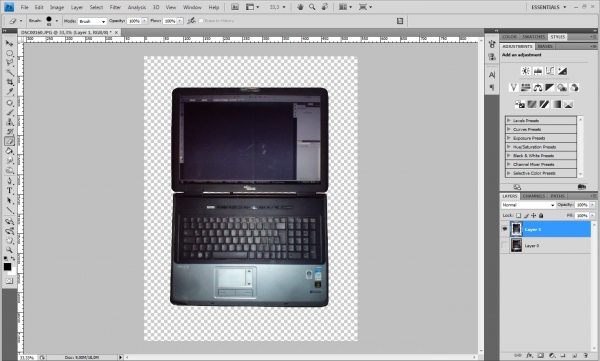Add a Gradient Map adjustment
The image size is (600, 361).
click(556, 104)
